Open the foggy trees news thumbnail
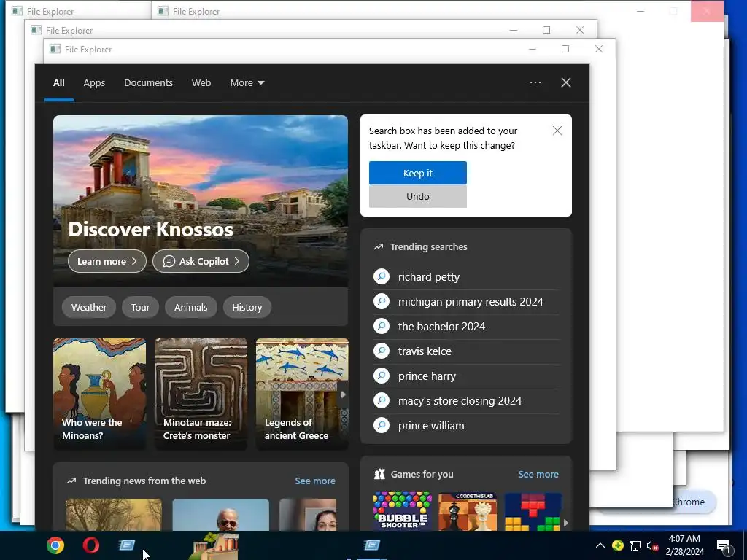Viewport: 747px width, 560px height. pyautogui.click(x=113, y=515)
